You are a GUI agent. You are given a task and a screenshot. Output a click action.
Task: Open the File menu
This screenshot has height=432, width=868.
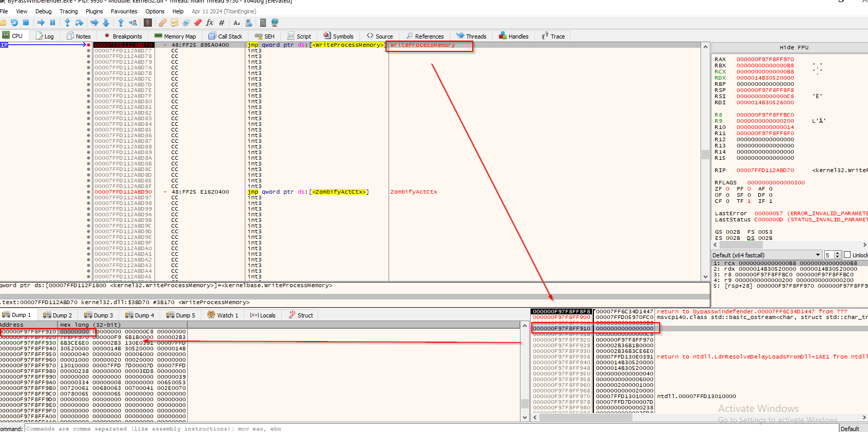(4, 11)
